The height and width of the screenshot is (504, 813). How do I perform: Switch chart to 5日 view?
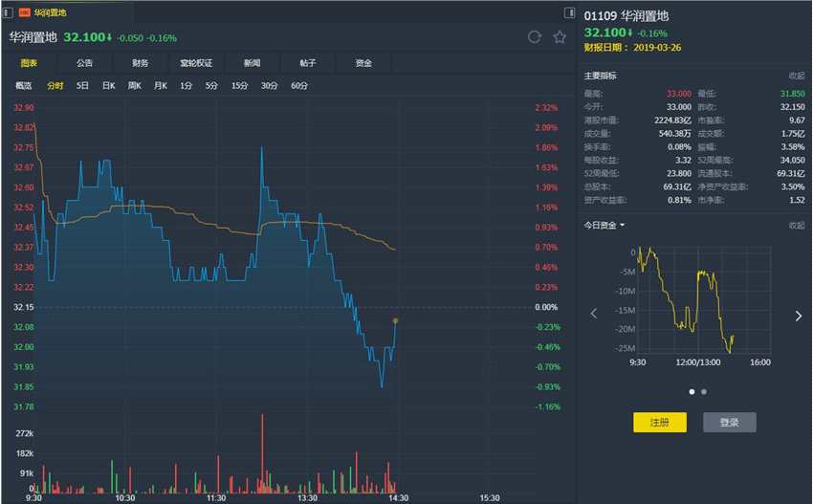82,86
